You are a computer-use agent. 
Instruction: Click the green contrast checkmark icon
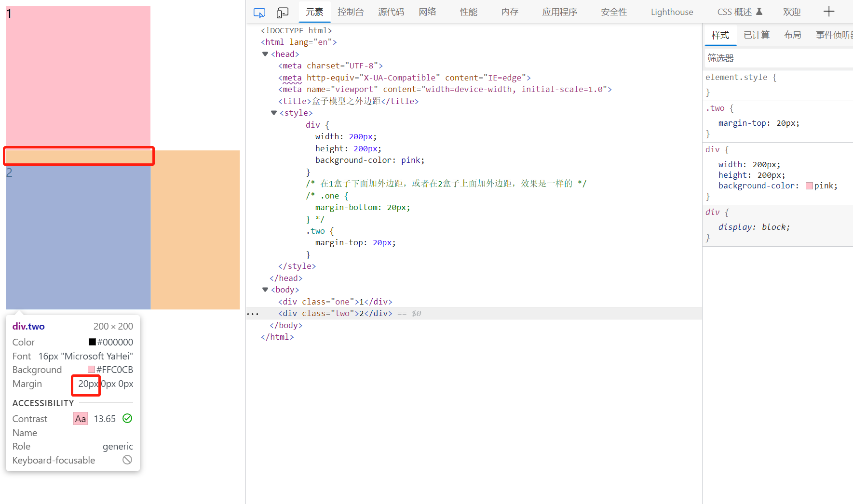coord(127,418)
